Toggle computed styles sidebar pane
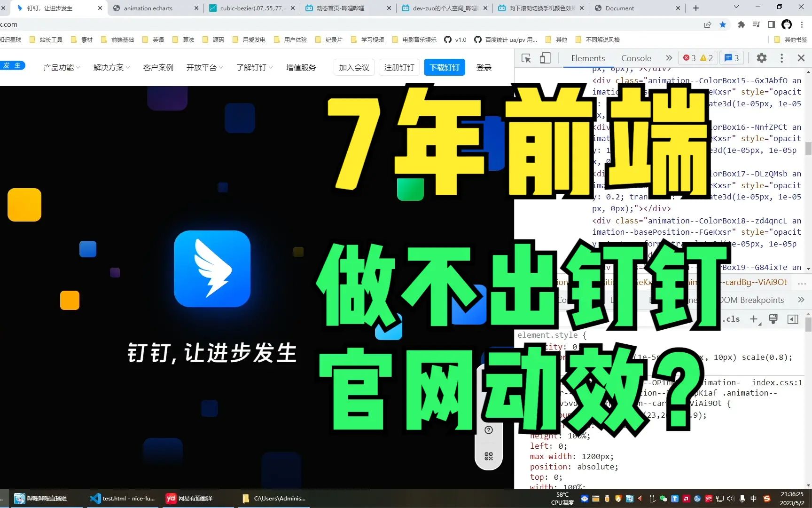 pos(793,319)
